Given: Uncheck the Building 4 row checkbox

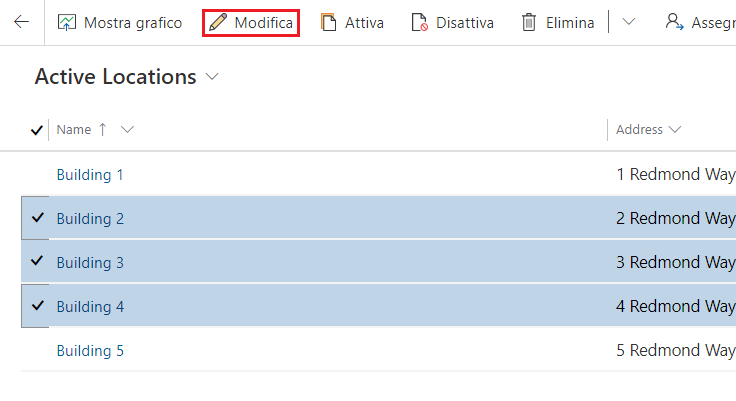Looking at the screenshot, I should [37, 306].
